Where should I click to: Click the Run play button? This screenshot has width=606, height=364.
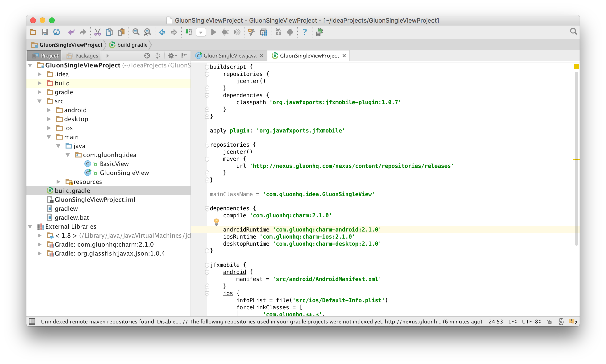(x=213, y=32)
